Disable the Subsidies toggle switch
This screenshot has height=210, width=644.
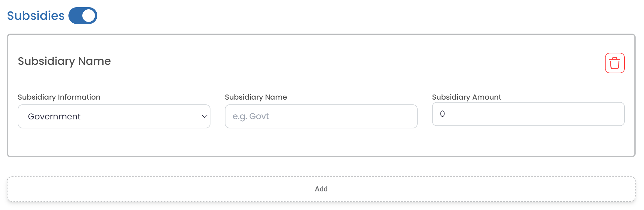pos(83,16)
